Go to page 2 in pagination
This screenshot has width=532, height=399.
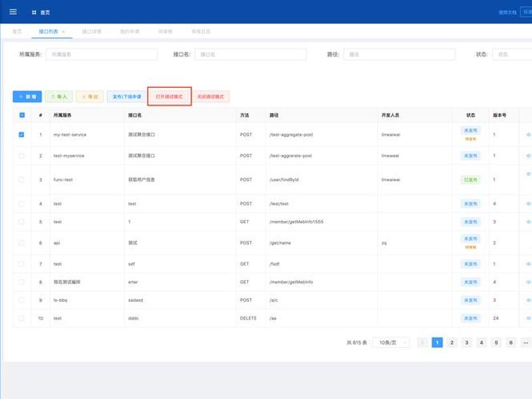pos(452,342)
